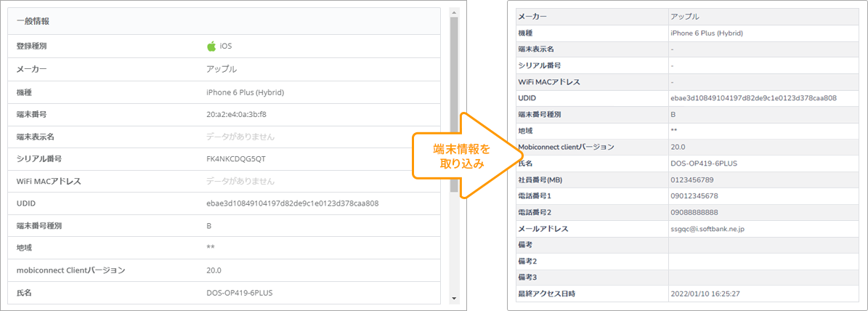The image size is (868, 311).
Task: Click mobiconnect Clientバージョン label in left panel
Action: pyautogui.click(x=71, y=270)
